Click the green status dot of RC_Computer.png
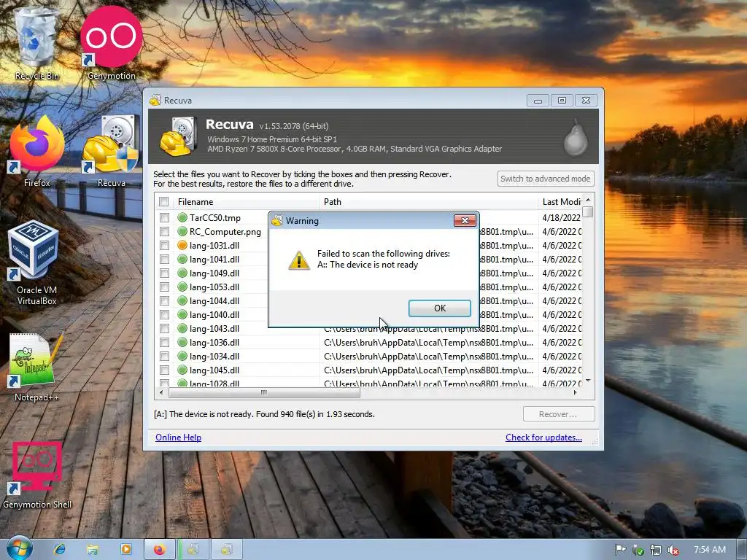 (182, 231)
